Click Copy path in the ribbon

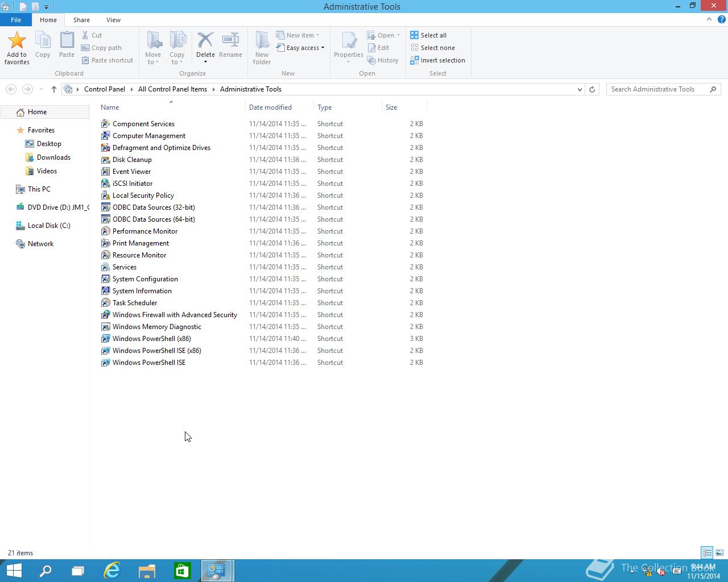(x=101, y=48)
